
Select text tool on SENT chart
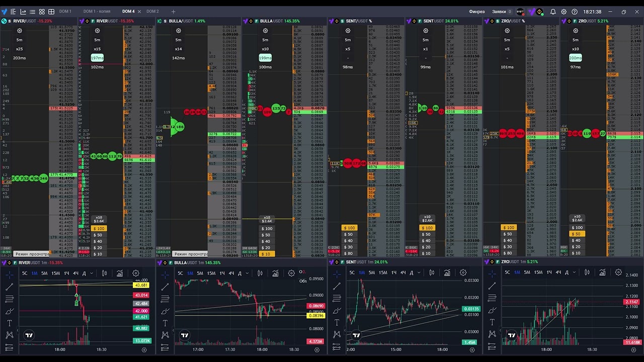[337, 322]
